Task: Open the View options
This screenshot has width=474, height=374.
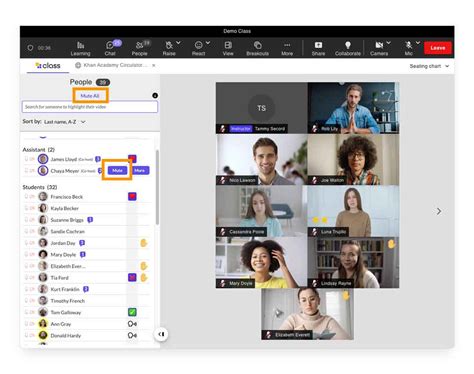Action: (228, 48)
